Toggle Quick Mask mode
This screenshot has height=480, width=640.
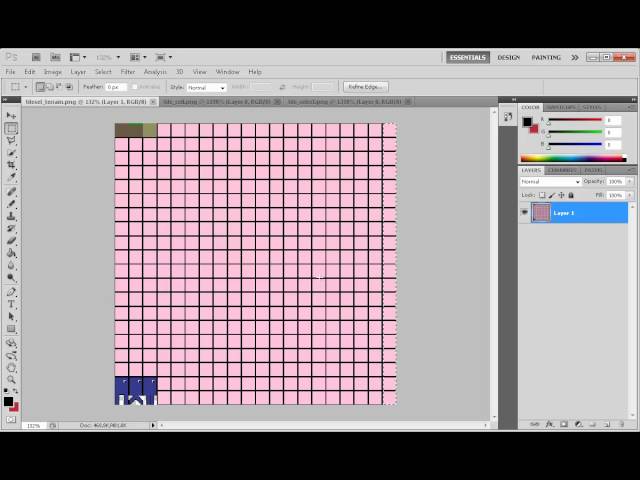click(x=11, y=420)
